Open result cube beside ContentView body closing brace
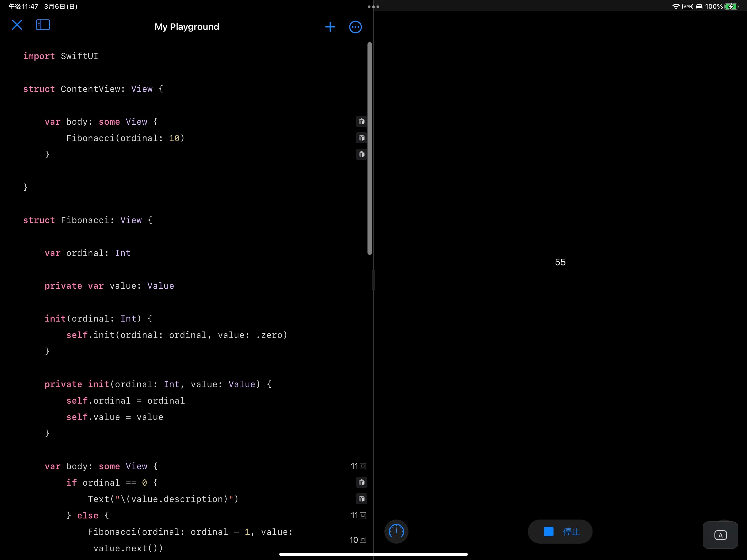Image resolution: width=747 pixels, height=560 pixels. click(x=361, y=154)
